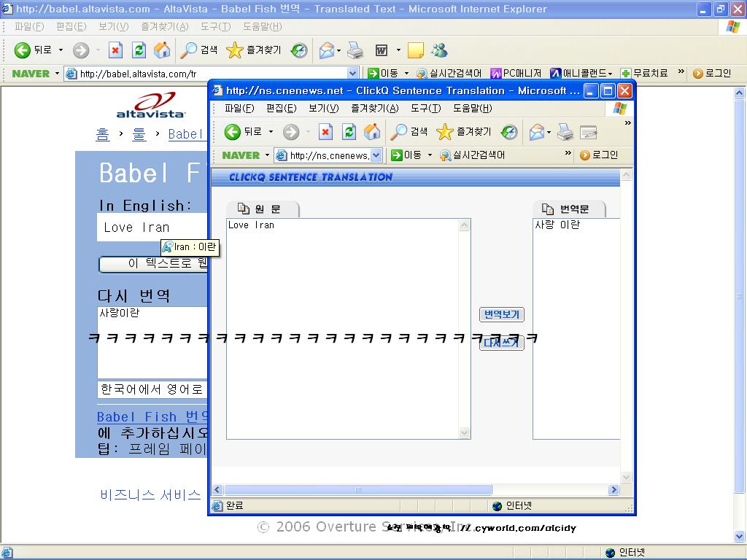Expand 애니콜랜드 dropdown in NAVER toolbar
Image resolution: width=747 pixels, height=560 pixels.
point(610,74)
